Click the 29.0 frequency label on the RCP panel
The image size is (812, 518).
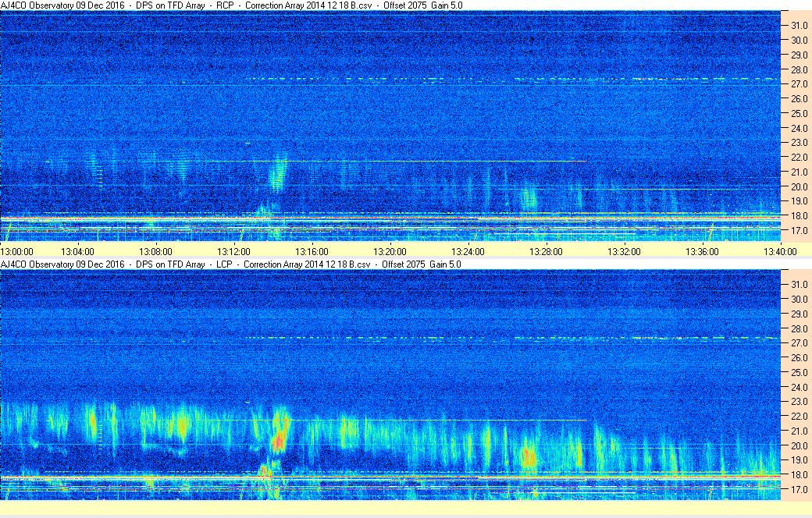point(799,55)
